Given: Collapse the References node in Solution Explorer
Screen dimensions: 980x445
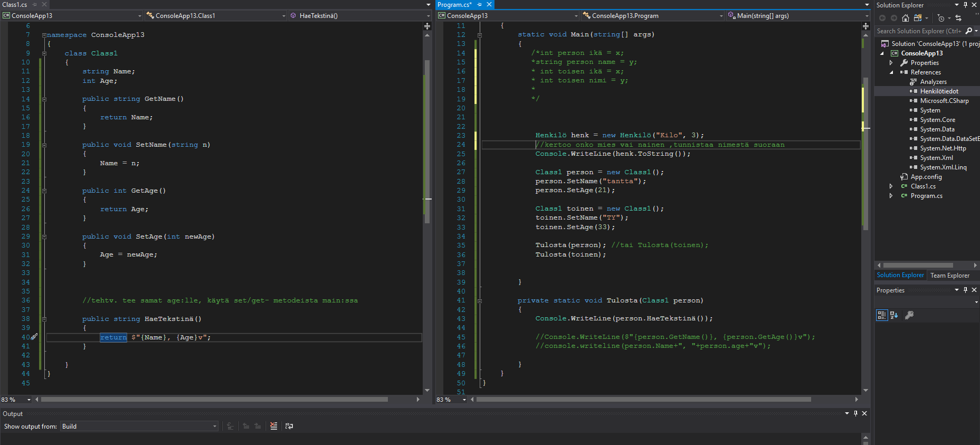Looking at the screenshot, I should tap(891, 72).
